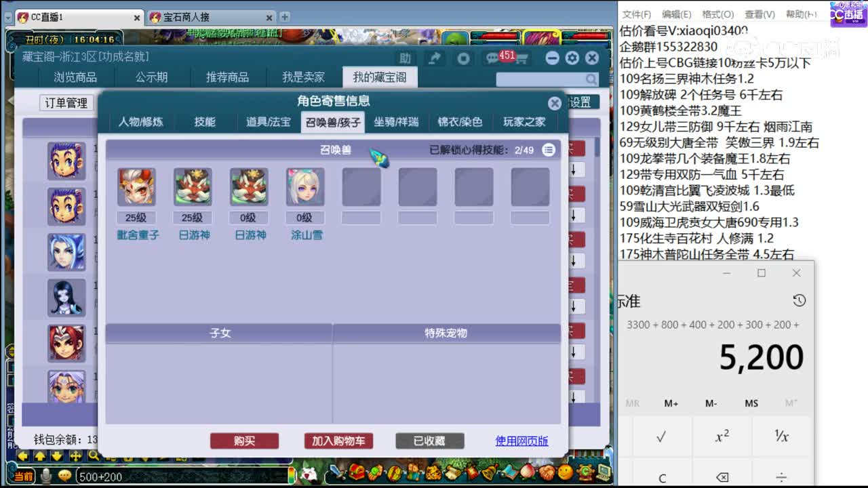Open the treasure chest icon in the hotbar

[x=357, y=472]
